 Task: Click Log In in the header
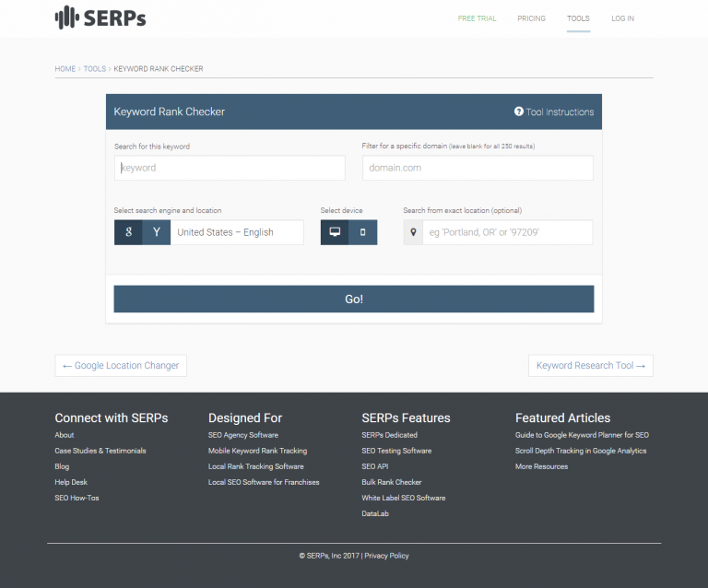[622, 18]
